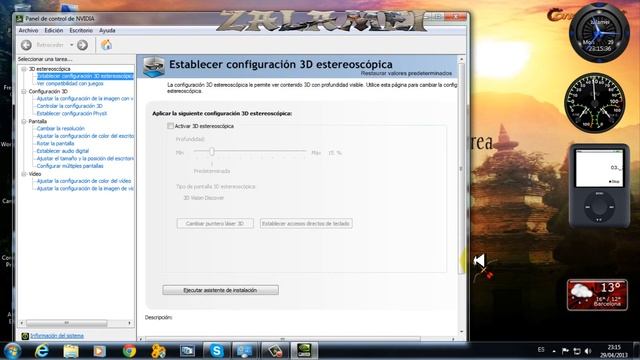Go to the Home page icon
The image size is (640, 360).
click(106, 45)
